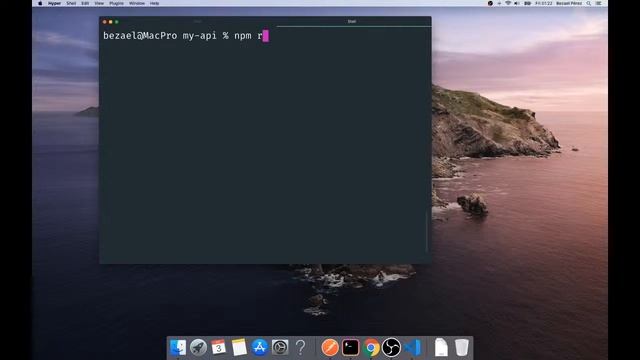Open the Edit menu
Screen dimensions: 640x360
tap(85, 3)
